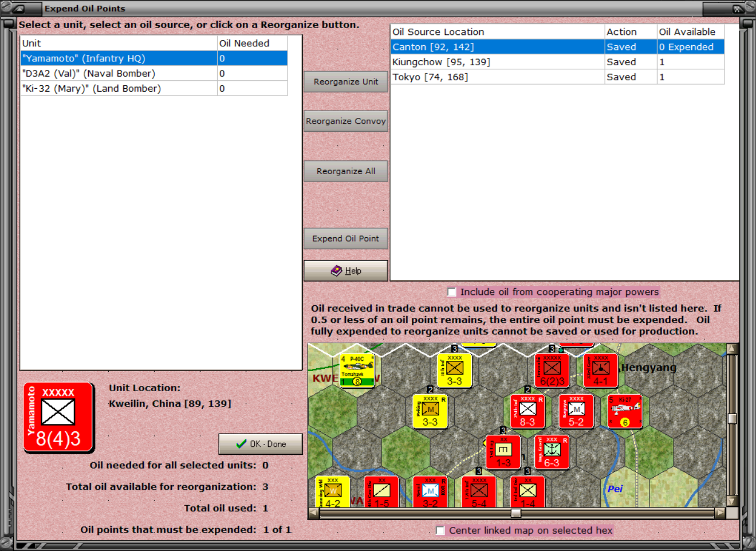
Task: Toggle Center linked map on selected hex
Action: point(440,530)
